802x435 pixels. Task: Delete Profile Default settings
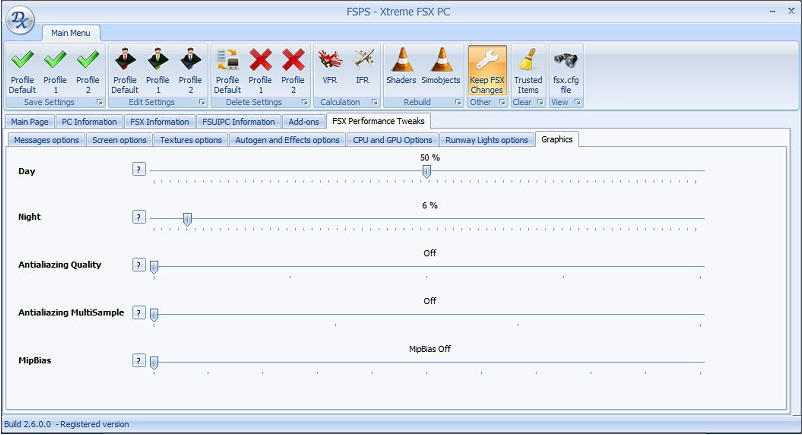pos(227,71)
